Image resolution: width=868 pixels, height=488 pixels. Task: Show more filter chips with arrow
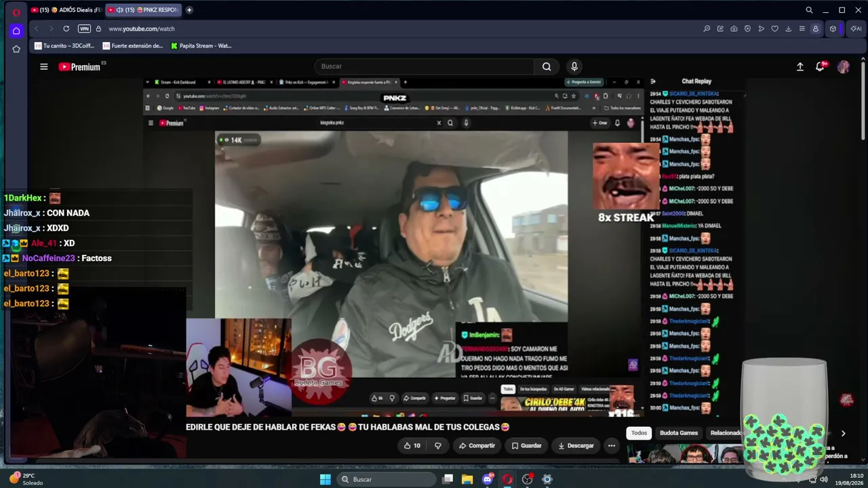pos(843,433)
